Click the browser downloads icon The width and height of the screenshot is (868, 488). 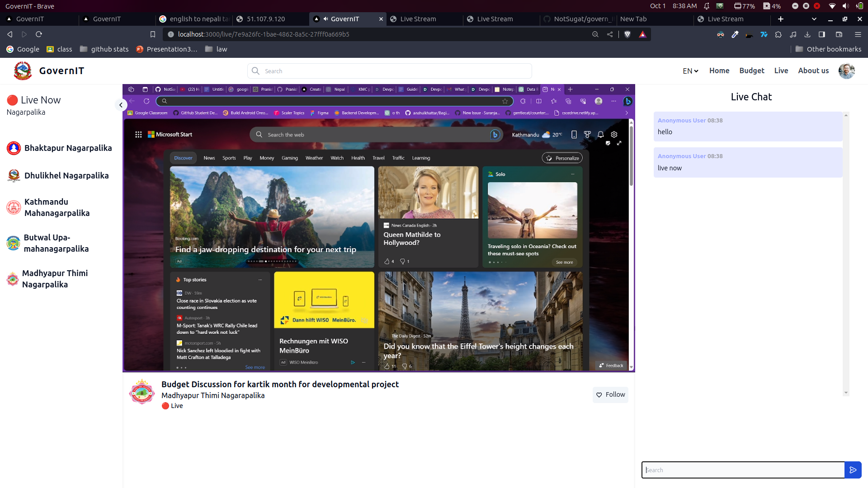tap(807, 34)
